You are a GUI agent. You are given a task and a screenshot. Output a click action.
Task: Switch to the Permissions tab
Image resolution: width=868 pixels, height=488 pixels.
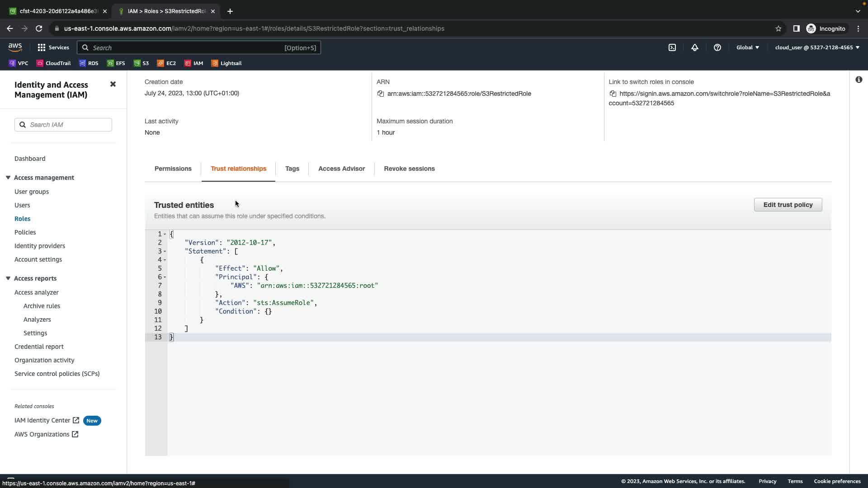click(173, 169)
